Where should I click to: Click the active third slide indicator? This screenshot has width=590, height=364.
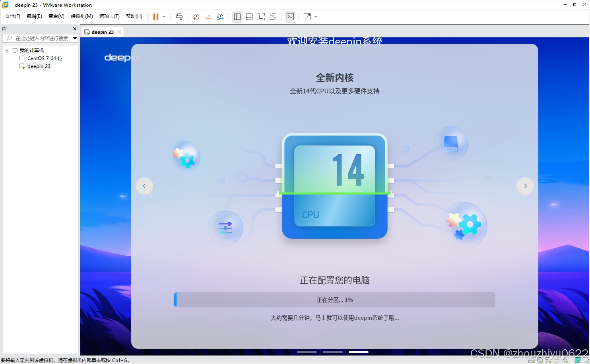tap(359, 352)
